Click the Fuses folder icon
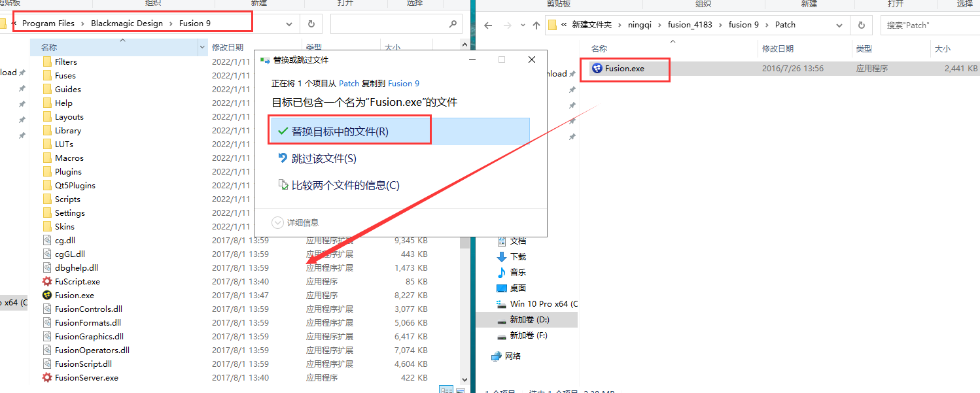The width and height of the screenshot is (980, 393). pyautogui.click(x=47, y=75)
